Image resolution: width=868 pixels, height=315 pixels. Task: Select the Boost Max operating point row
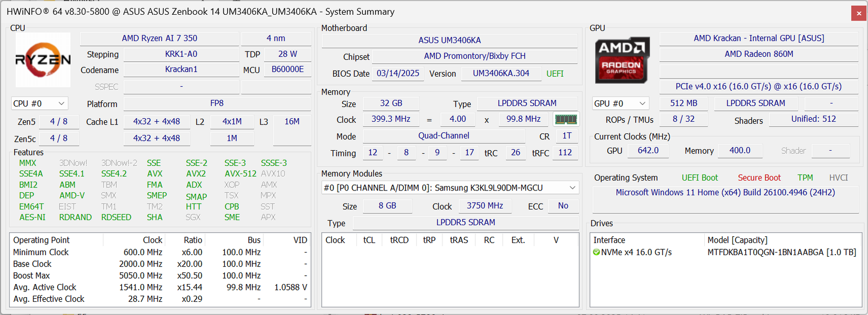31,276
